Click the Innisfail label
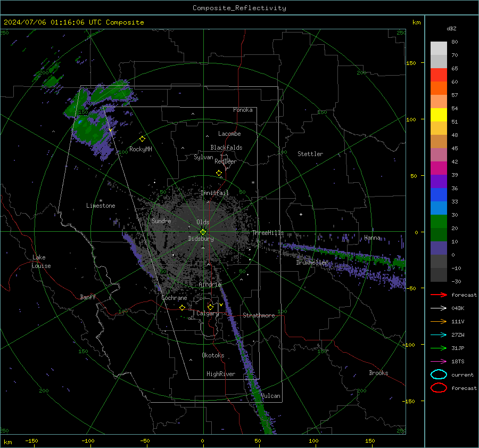This screenshot has height=448, width=479. point(214,193)
